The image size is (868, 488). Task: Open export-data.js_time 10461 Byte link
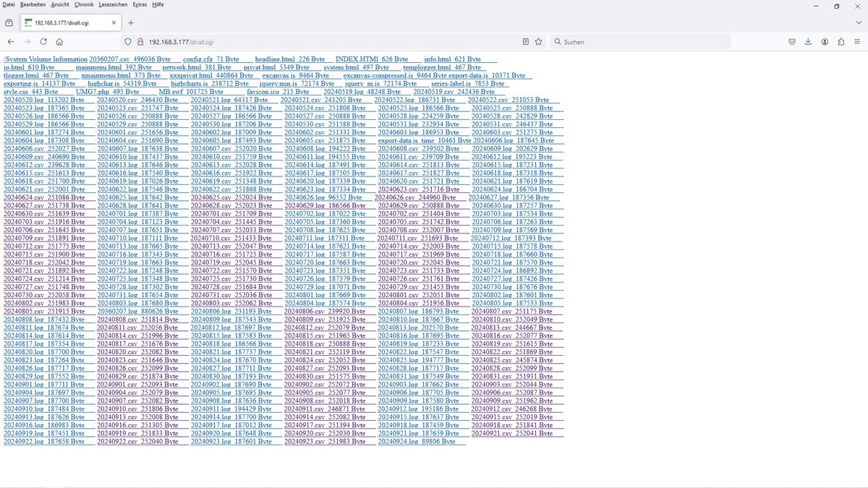pos(425,140)
